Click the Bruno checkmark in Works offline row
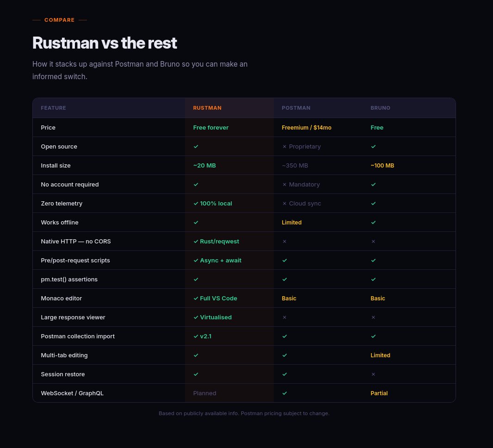493x448 pixels. [373, 223]
